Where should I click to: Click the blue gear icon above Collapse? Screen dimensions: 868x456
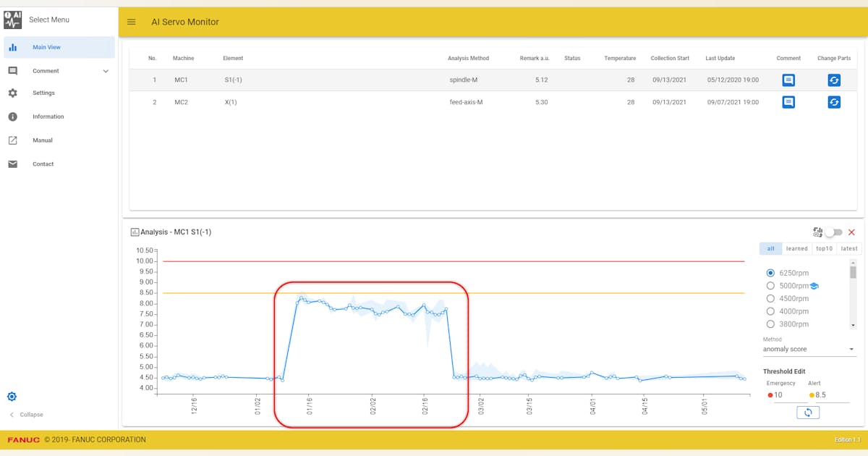12,396
